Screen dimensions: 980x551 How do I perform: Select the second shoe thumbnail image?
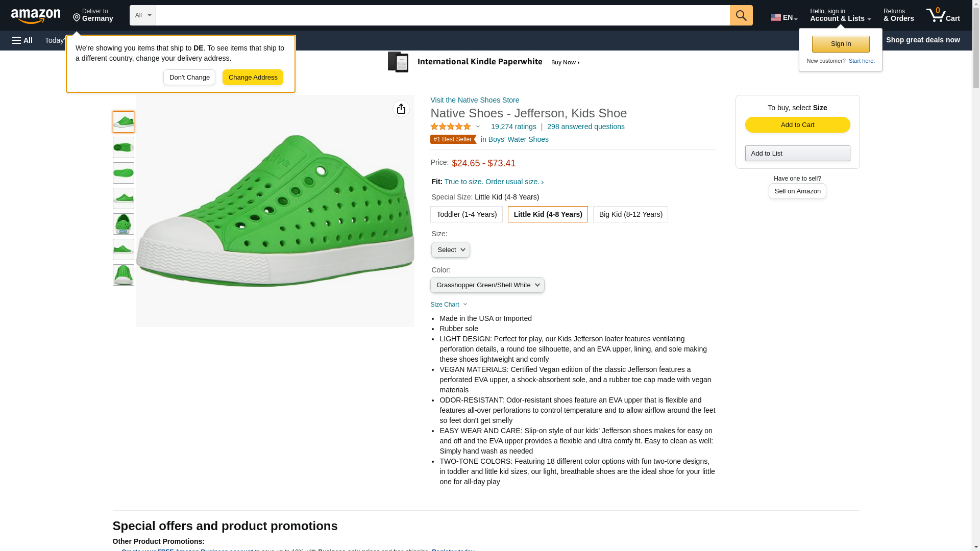[123, 147]
